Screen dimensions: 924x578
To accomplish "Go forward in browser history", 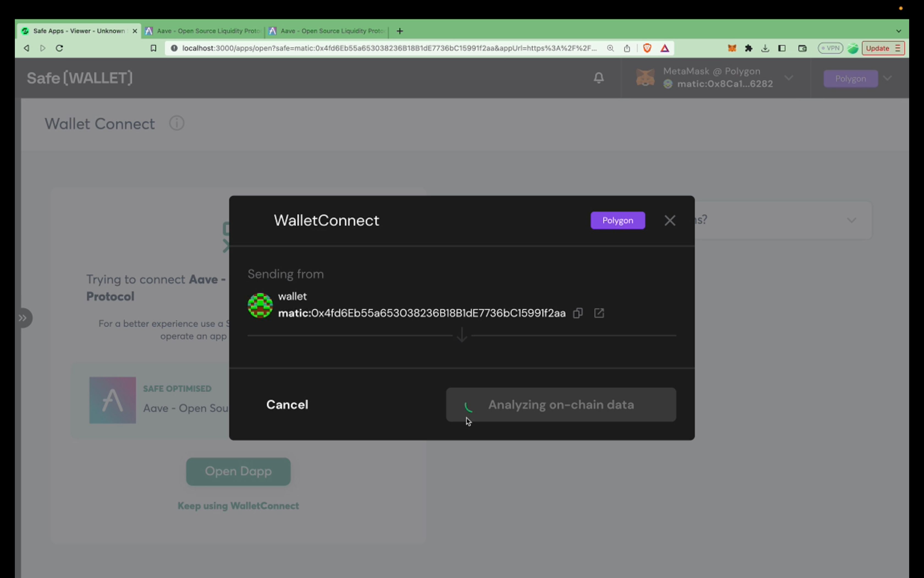I will click(x=43, y=48).
